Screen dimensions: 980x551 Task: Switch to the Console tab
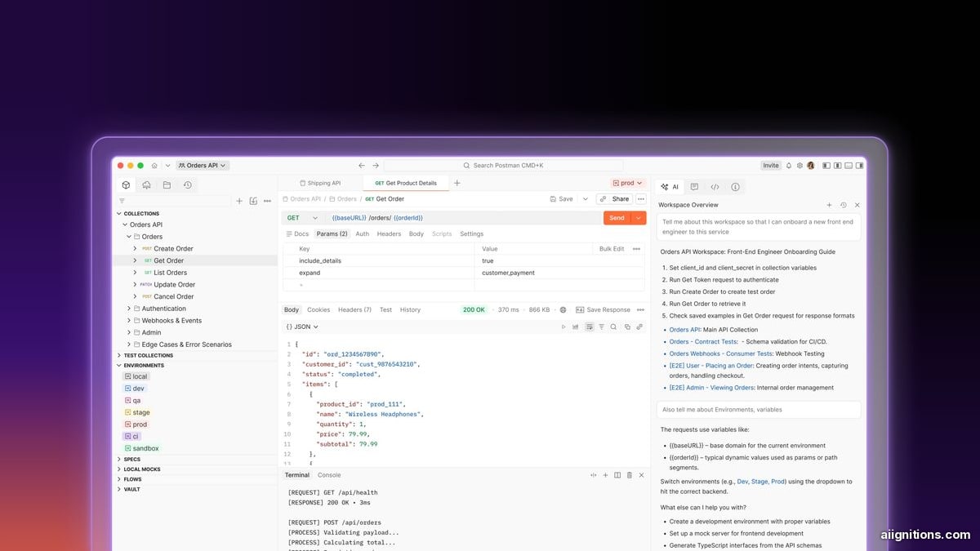click(329, 475)
